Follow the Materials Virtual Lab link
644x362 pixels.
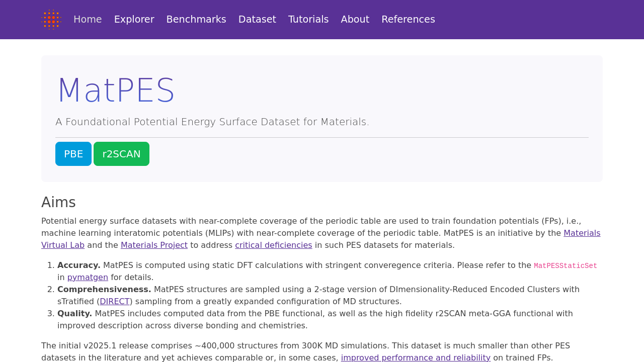tap(582, 233)
